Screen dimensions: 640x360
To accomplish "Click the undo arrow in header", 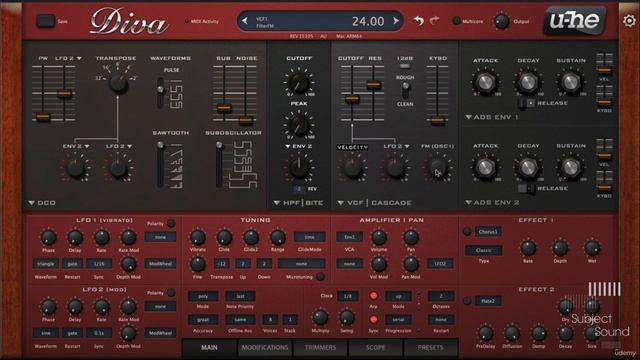I will 418,20.
